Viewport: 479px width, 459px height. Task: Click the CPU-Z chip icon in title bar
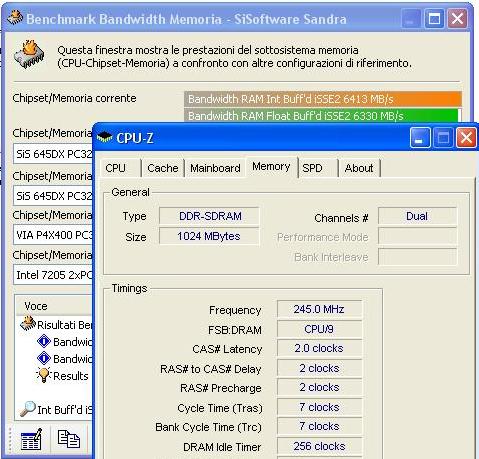tap(105, 137)
